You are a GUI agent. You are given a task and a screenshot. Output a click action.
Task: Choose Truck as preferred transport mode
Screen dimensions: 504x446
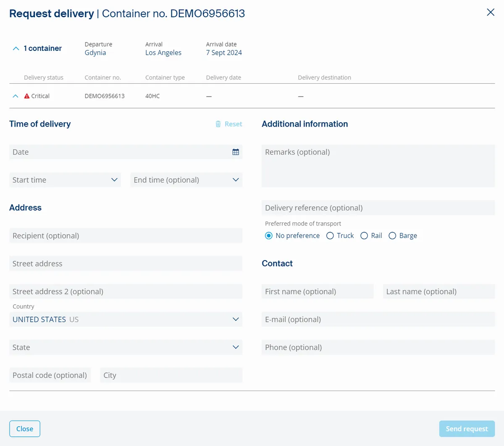pos(330,235)
